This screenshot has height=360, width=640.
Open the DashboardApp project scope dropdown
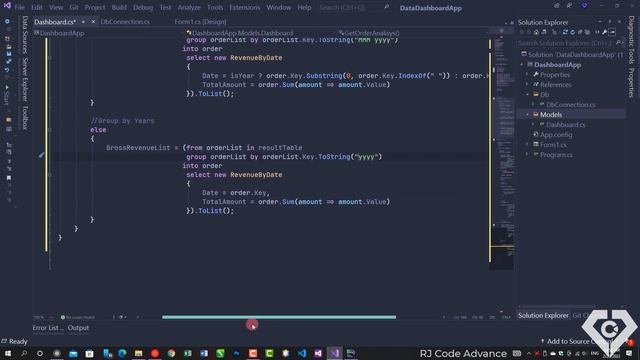tap(108, 33)
